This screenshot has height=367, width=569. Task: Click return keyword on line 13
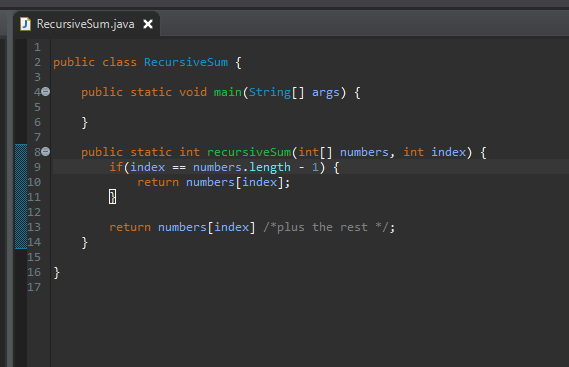(x=130, y=227)
